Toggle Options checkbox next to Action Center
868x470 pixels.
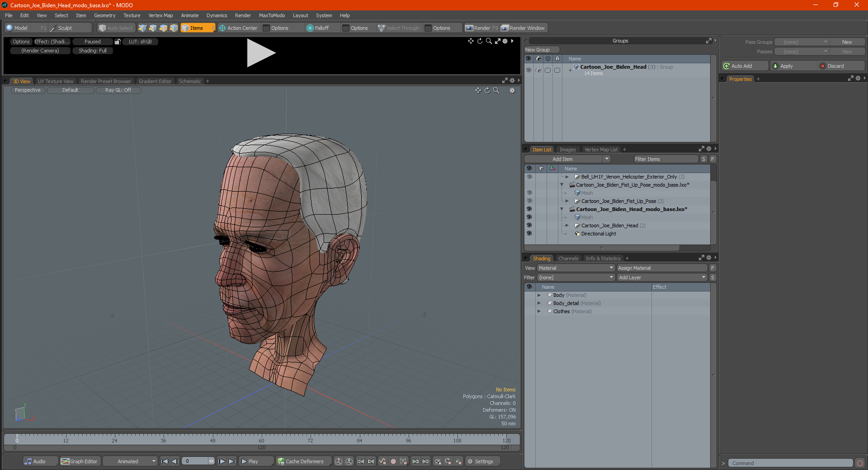267,28
